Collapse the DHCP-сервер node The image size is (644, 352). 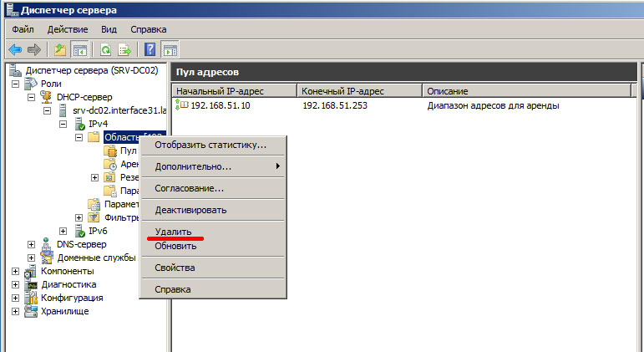(31, 98)
